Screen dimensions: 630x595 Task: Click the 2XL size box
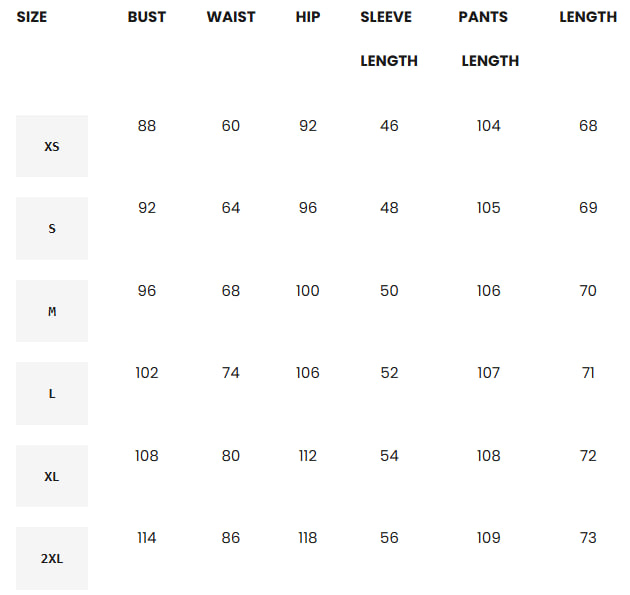[x=52, y=558]
